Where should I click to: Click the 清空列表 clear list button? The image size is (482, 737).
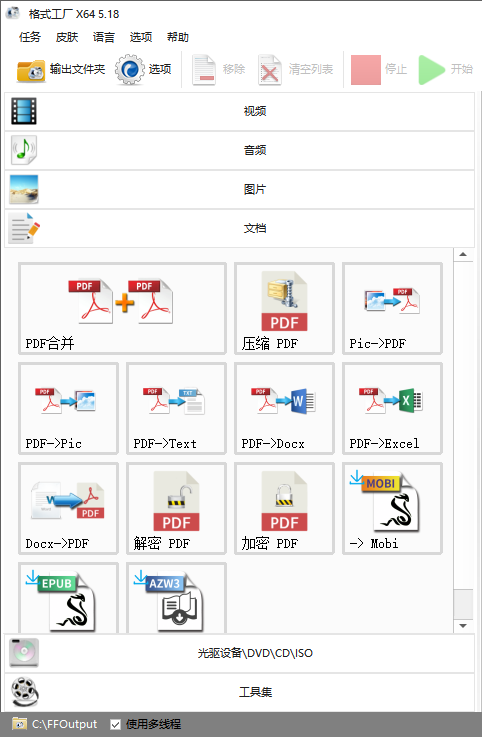pyautogui.click(x=296, y=70)
